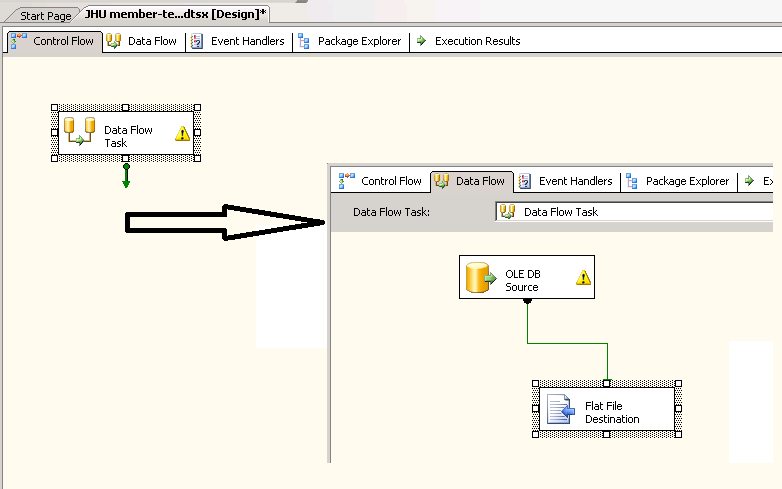Open the Data Flow Task dropdown selector

tap(634, 211)
